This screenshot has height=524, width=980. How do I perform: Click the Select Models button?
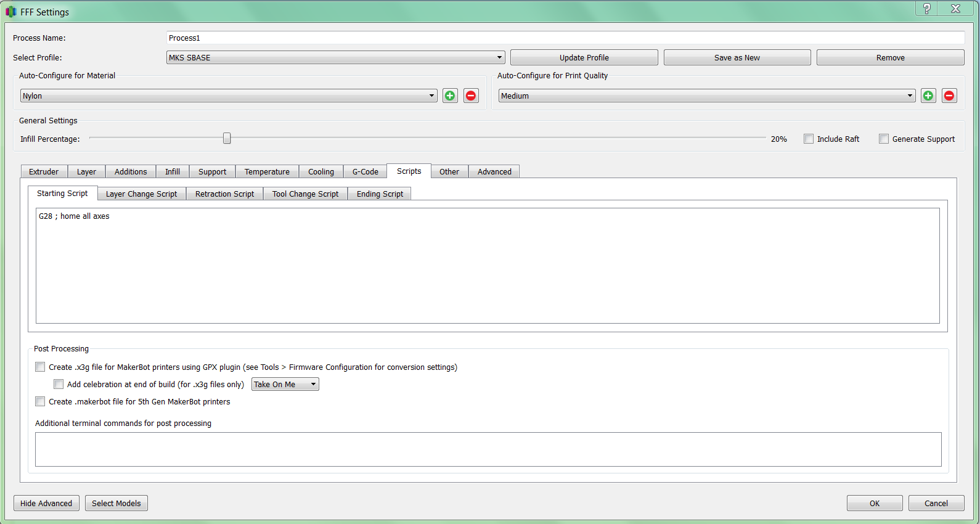116,503
